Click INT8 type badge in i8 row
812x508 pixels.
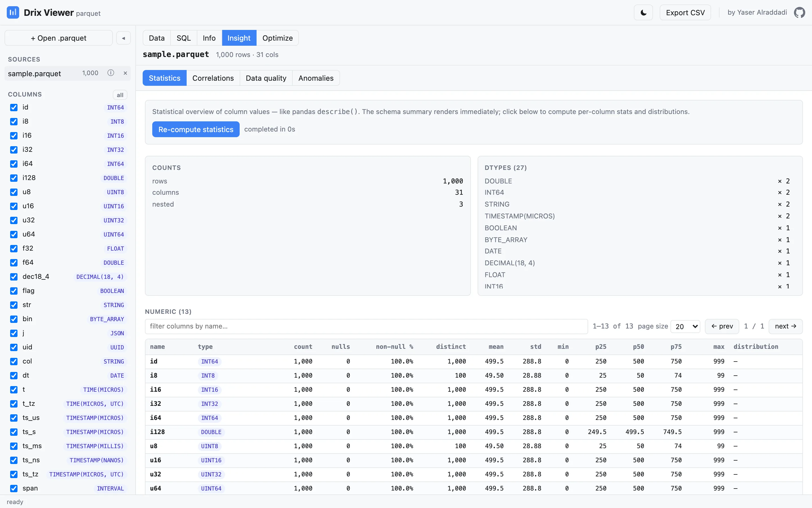pyautogui.click(x=208, y=376)
